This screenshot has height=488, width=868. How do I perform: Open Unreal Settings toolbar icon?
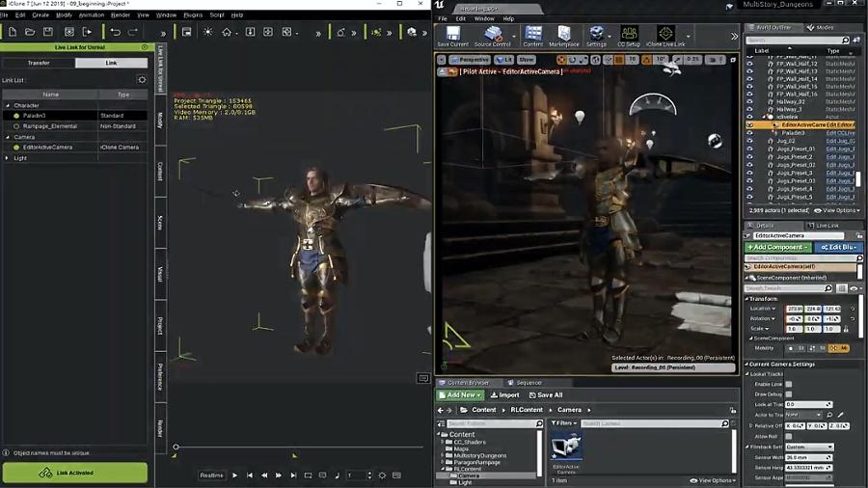pos(596,36)
